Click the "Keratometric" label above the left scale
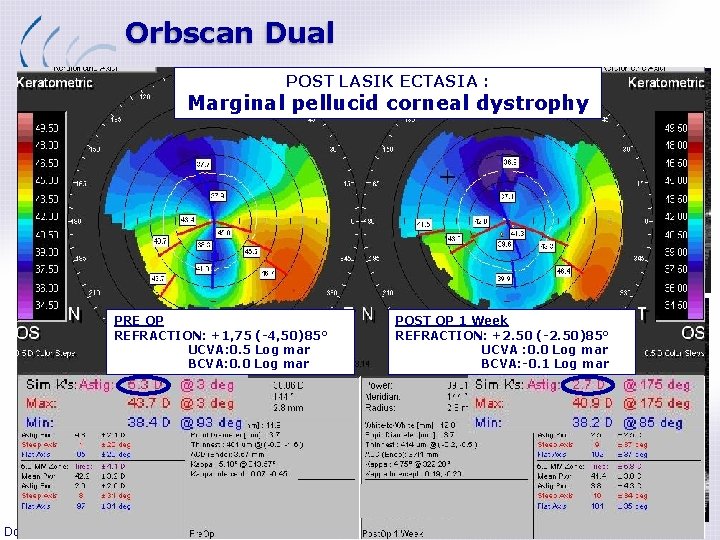Viewport: 720px width, 540px height. tap(55, 83)
